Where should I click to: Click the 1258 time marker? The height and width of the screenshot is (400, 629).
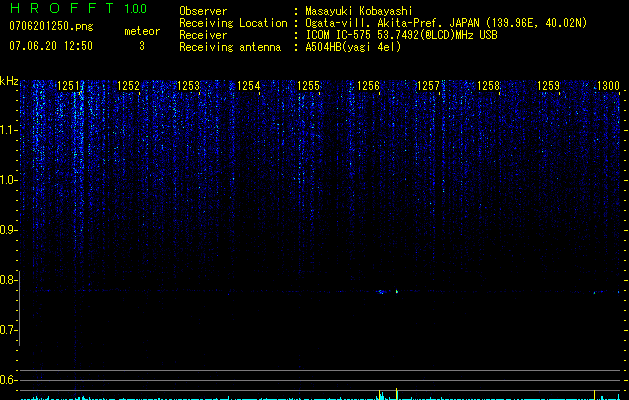coord(488,86)
